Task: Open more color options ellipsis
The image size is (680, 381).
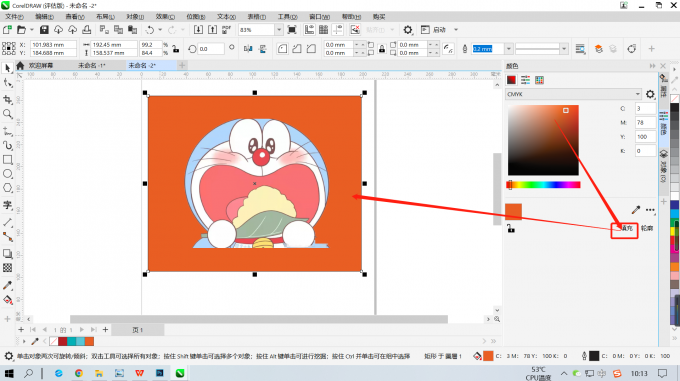Action: [650, 210]
